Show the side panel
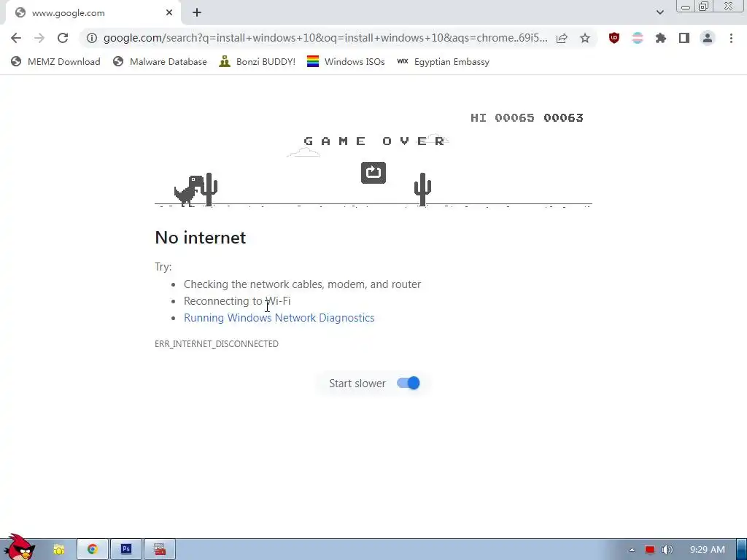The width and height of the screenshot is (747, 560). 684,38
